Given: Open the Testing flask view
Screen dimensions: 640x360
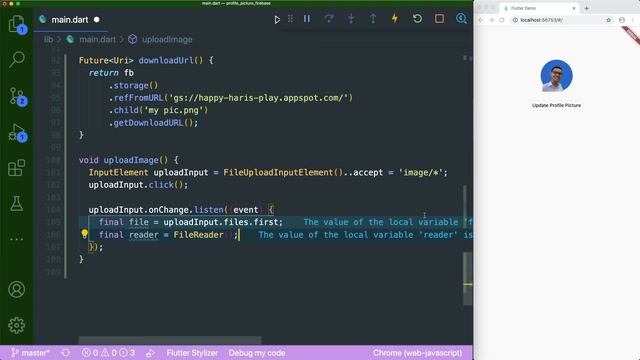Looking at the screenshot, I should click(17, 203).
